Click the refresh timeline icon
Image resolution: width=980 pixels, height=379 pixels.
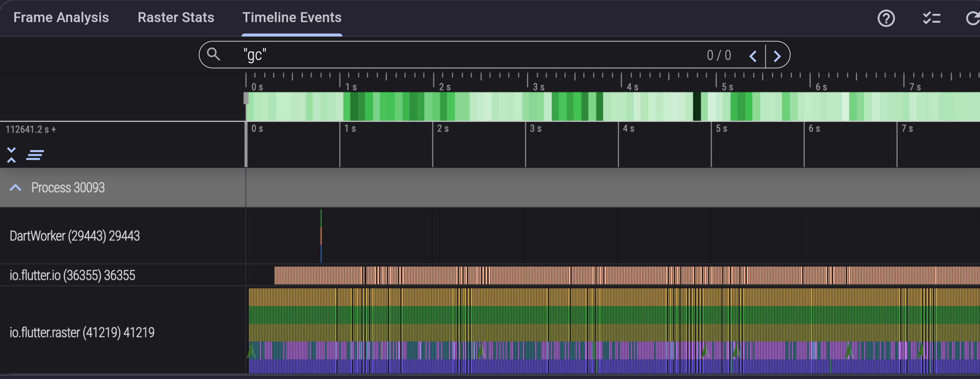tap(972, 18)
